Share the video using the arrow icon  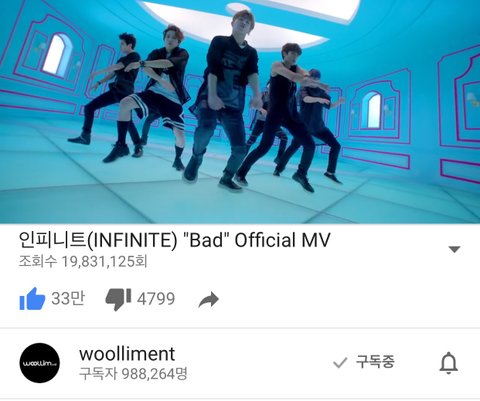pos(209,300)
